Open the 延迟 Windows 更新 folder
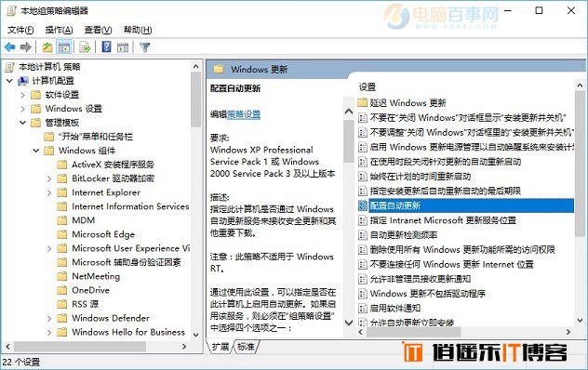The image size is (588, 370). pyautogui.click(x=408, y=102)
